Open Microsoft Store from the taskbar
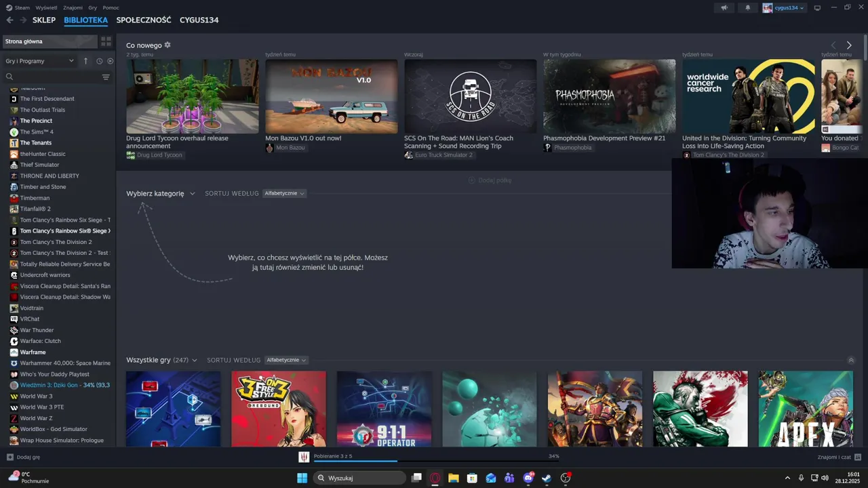The height and width of the screenshot is (488, 868). pyautogui.click(x=472, y=478)
